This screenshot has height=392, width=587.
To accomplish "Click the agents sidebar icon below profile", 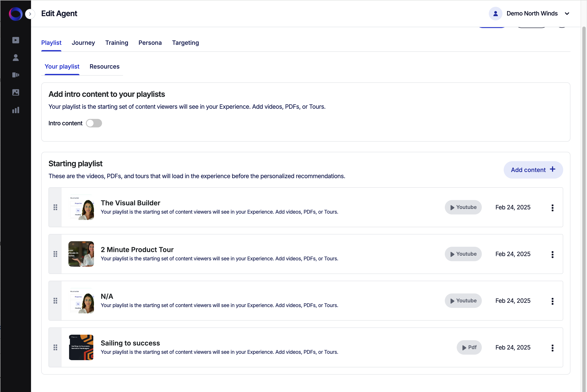I will pyautogui.click(x=16, y=75).
